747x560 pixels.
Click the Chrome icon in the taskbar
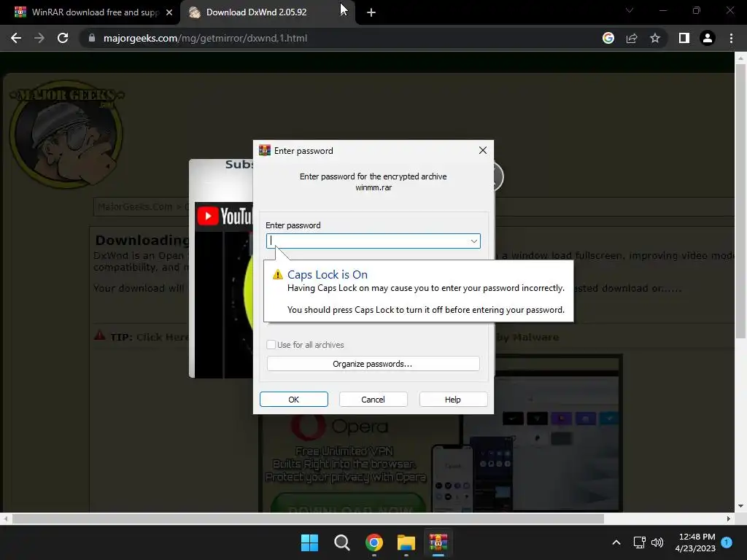374,542
